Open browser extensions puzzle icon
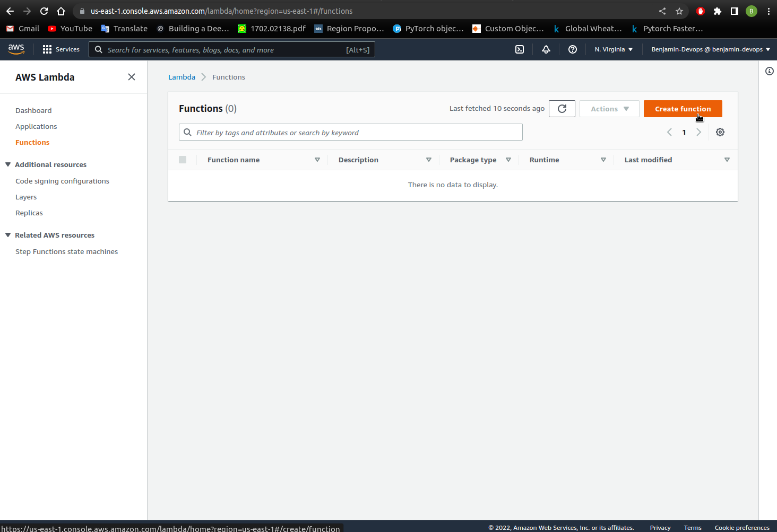 [718, 11]
